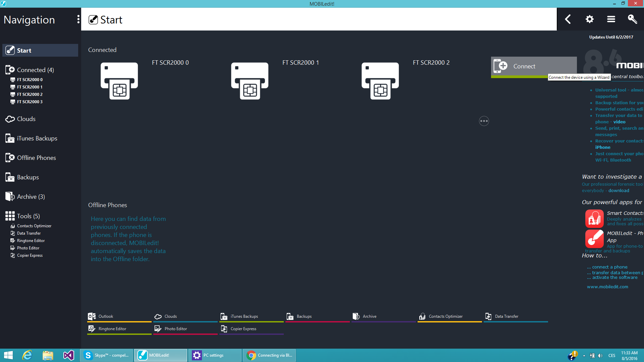Click the FT SCR2000 0 card reader icon

[119, 81]
